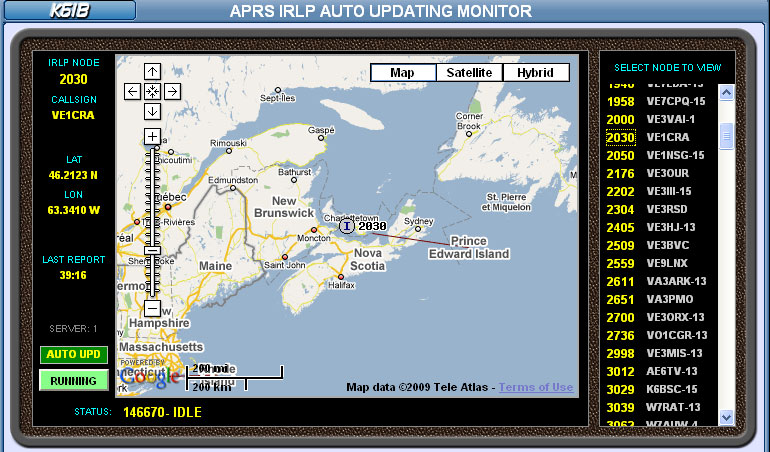Click the pan left arrow on map
This screenshot has height=452, width=770.
(x=132, y=91)
